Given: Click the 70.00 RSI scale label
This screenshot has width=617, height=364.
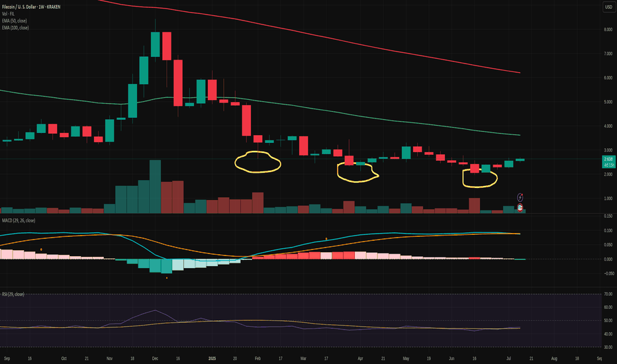Looking at the screenshot, I should coord(608,294).
